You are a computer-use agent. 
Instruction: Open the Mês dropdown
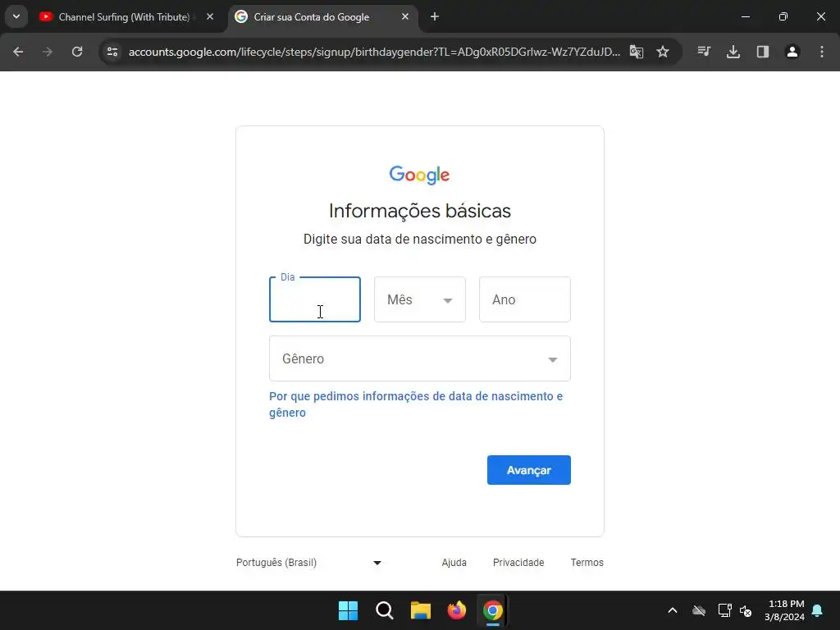pyautogui.click(x=420, y=299)
